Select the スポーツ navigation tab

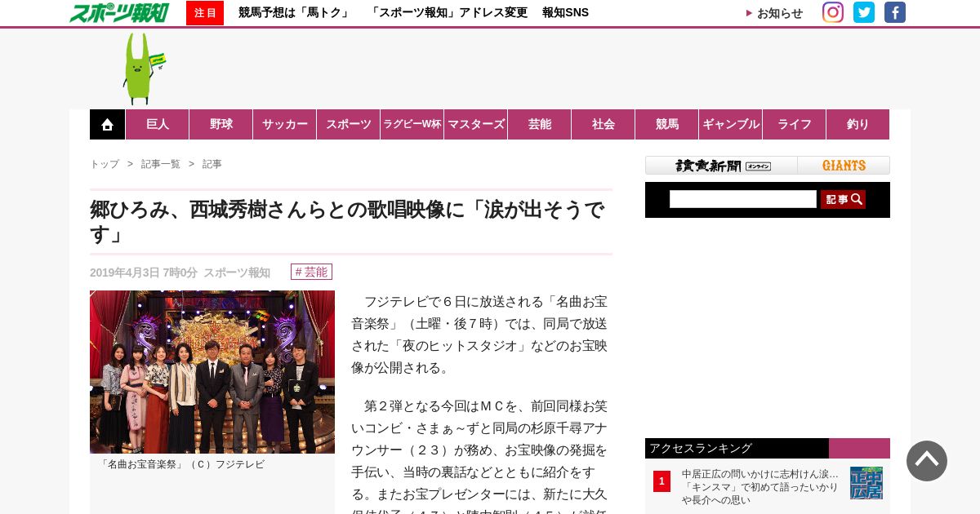[x=349, y=124]
